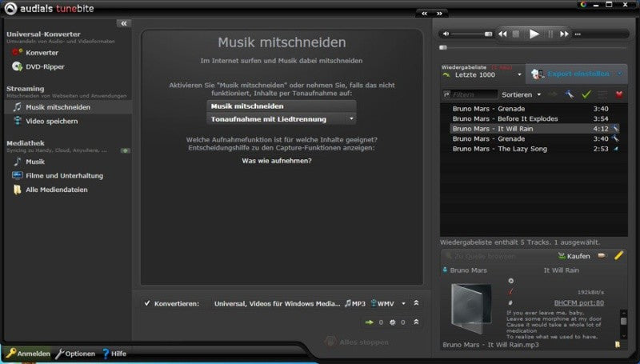Screen dimensions: 640x364
Task: Skip to next track
Action: pos(564,34)
